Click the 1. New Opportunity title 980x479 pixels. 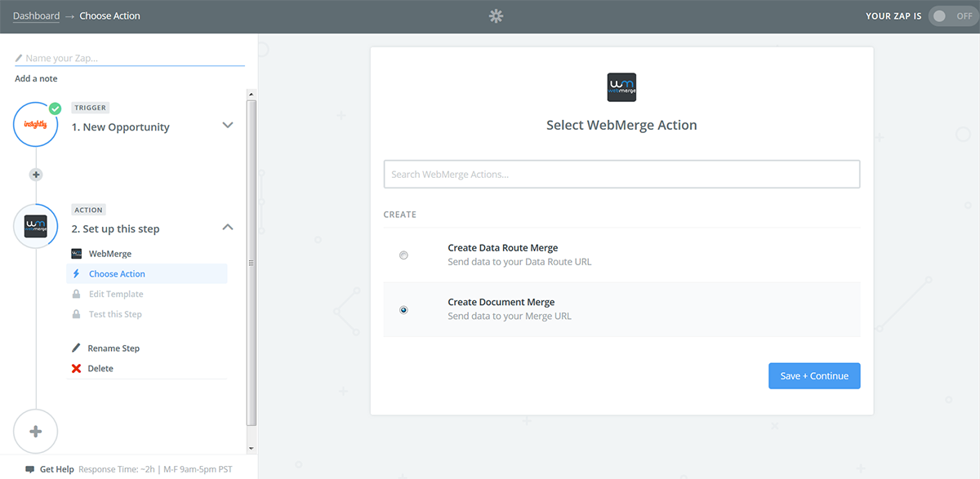click(120, 127)
